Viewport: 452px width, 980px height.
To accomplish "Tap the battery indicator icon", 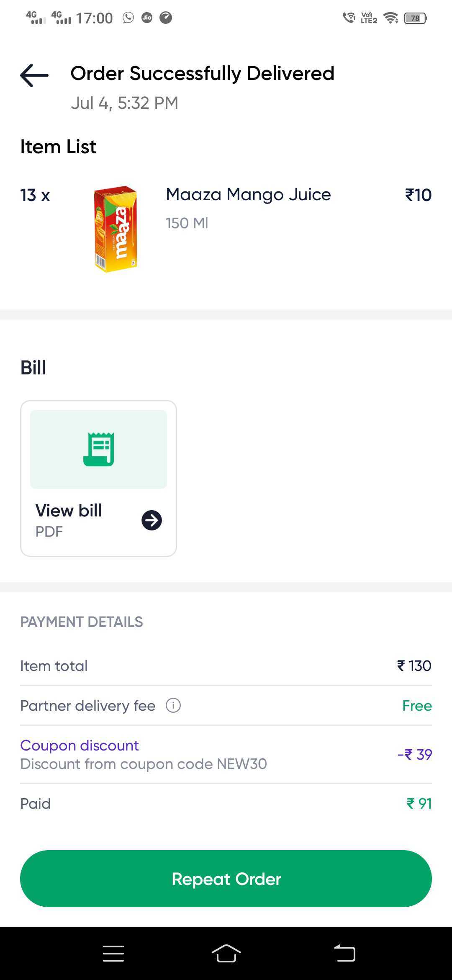I will click(415, 18).
